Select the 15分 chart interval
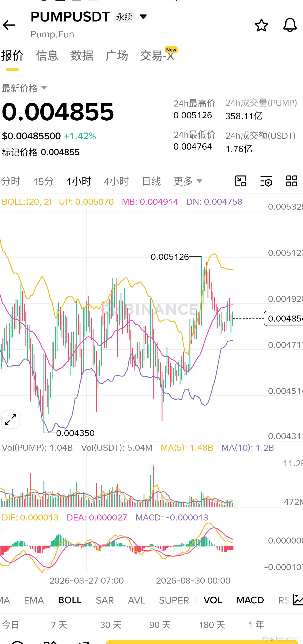Screen dimensions: 303x644 (x=43, y=181)
